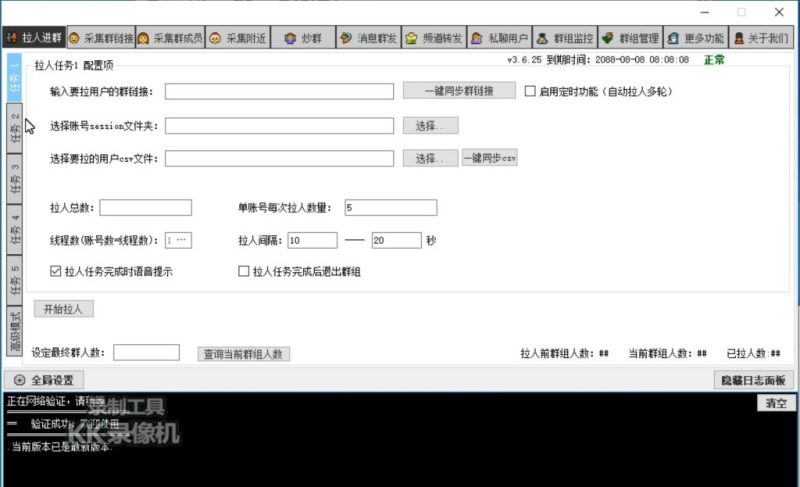Switch to 任务 5 side tab
Viewport: 800px width, 487px height.
point(14,280)
